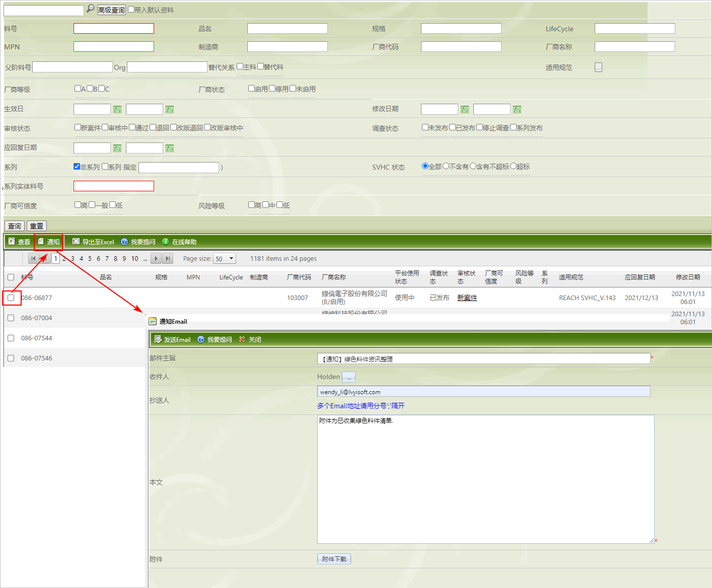712x588 pixels.
Task: Focus the 料号 input field
Action: 114,29
